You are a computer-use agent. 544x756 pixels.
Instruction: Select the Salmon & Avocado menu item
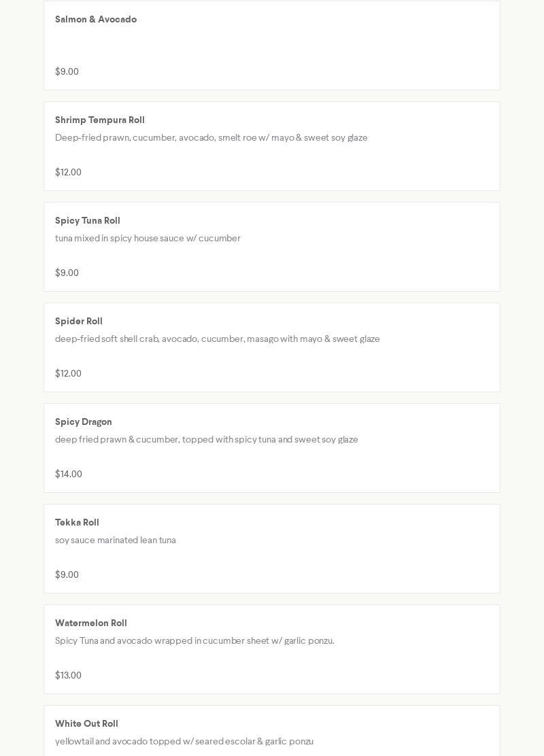[272, 46]
